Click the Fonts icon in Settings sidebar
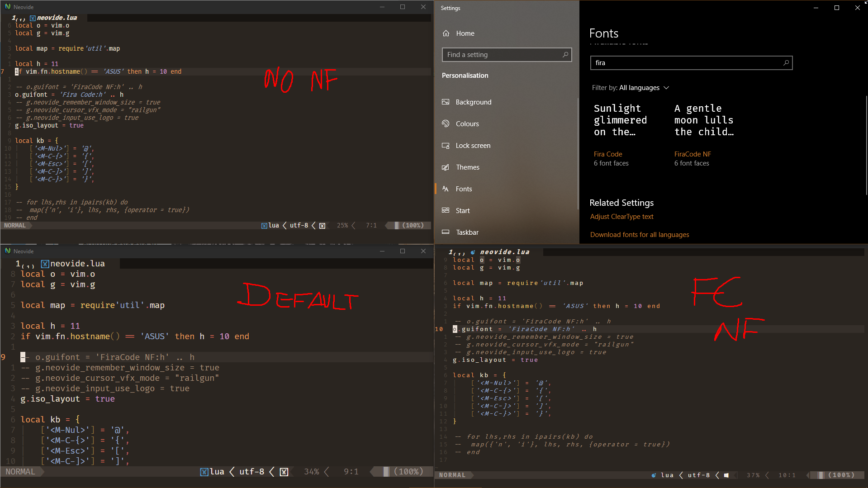 point(446,189)
